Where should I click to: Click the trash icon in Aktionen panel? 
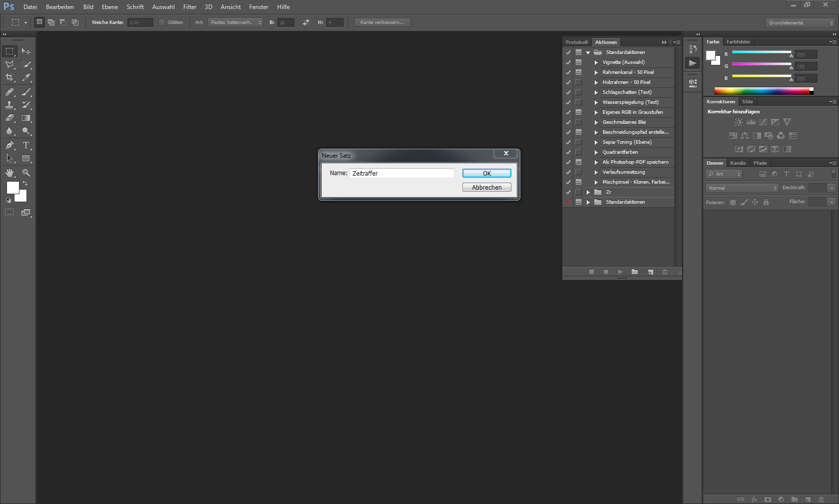tap(665, 272)
